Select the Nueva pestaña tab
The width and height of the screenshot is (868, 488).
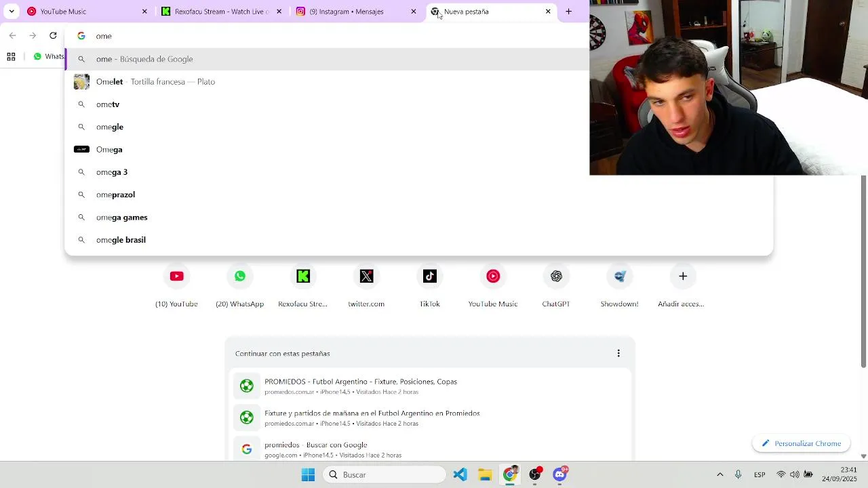pos(491,12)
